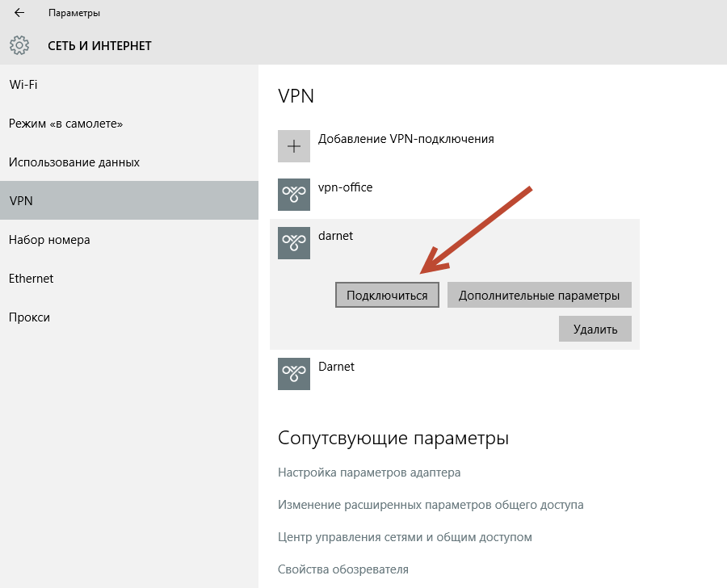This screenshot has width=727, height=588.
Task: Click the vpn-office connection icon
Action: pyautogui.click(x=294, y=195)
